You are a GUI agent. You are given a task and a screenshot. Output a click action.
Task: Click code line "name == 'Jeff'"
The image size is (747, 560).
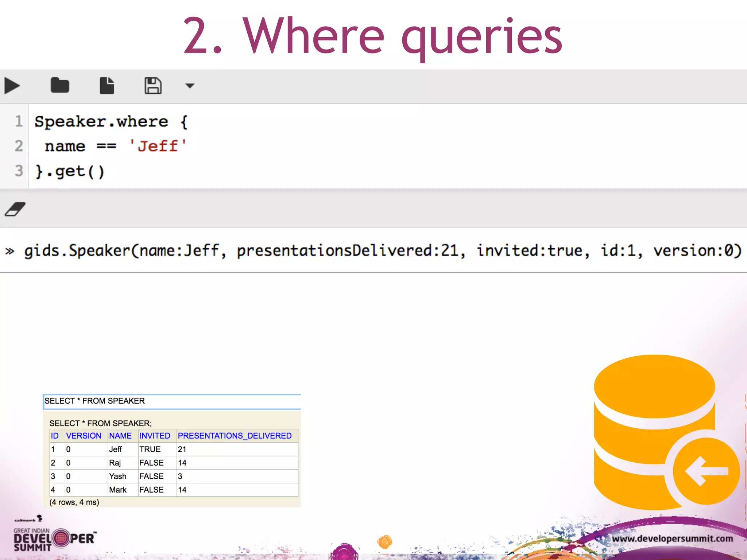pyautogui.click(x=115, y=146)
